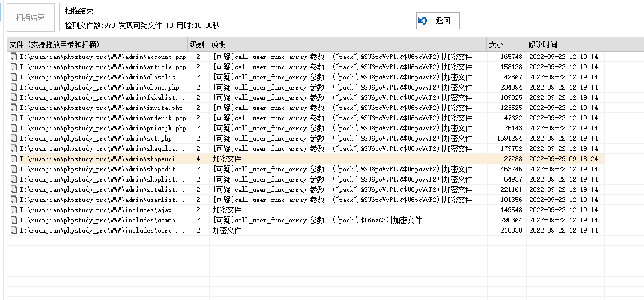Click the file icon beside admin\fakalist...
This screenshot has width=644, height=300.
coord(14,97)
